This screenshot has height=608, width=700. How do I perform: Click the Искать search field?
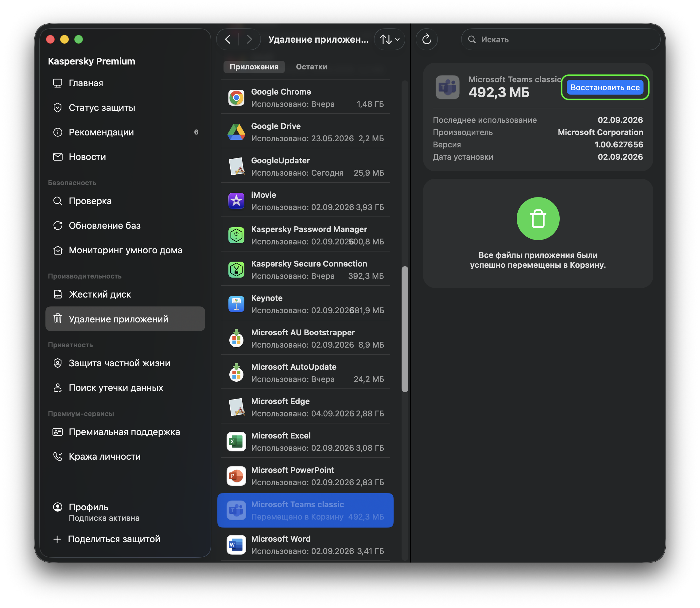(561, 39)
